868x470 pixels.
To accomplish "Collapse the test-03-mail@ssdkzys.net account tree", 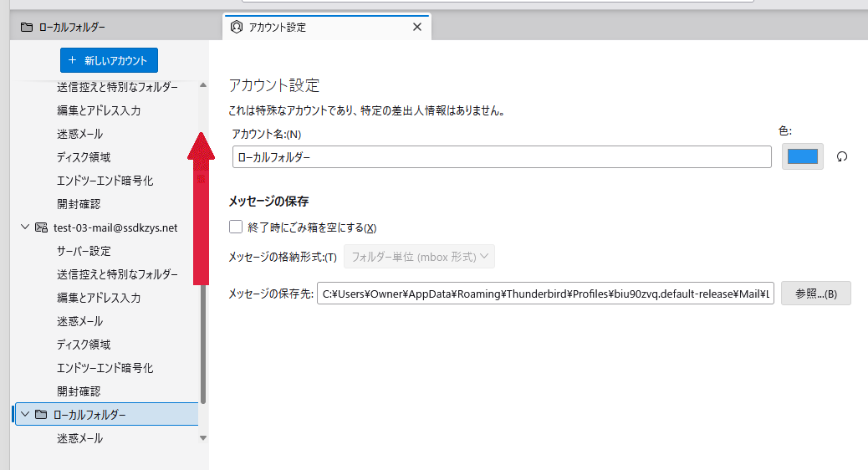I will click(25, 227).
